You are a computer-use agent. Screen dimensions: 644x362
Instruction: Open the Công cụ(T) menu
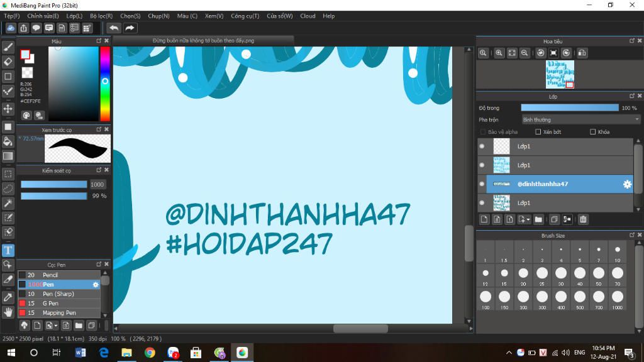pos(245,16)
